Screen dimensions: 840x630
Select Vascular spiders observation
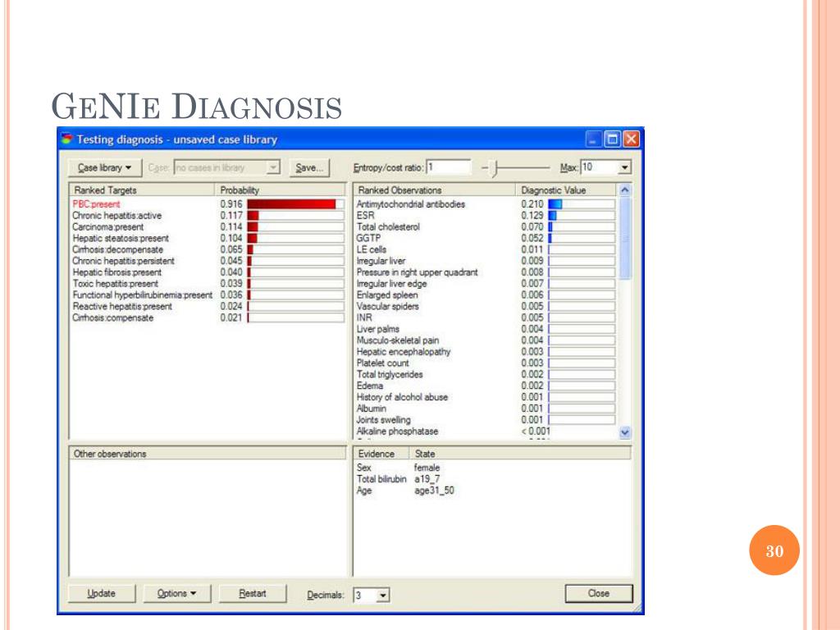(x=486, y=307)
